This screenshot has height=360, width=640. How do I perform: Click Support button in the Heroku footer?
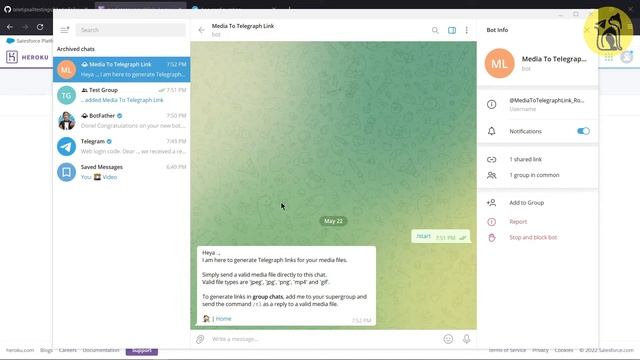[x=142, y=351]
